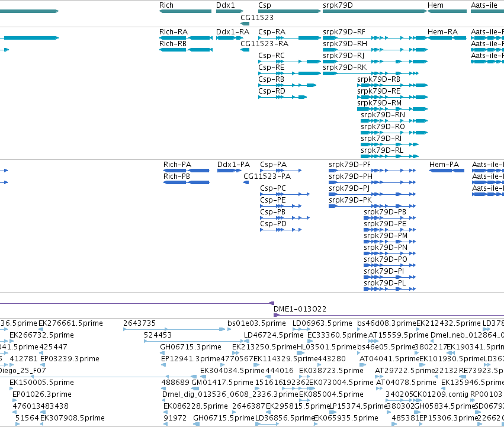This screenshot has height=427, width=504.
Task: Select EST LD06963.5prime
Action: pos(322,323)
